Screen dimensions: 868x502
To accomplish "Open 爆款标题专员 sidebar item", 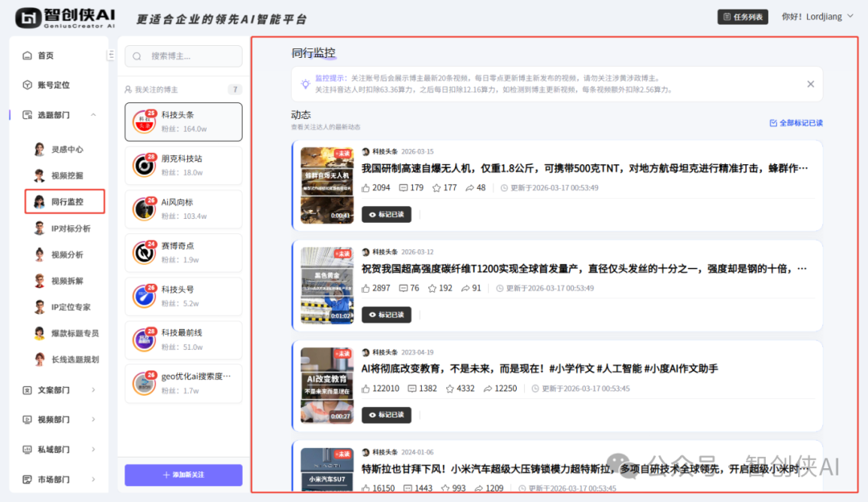I will tap(66, 332).
